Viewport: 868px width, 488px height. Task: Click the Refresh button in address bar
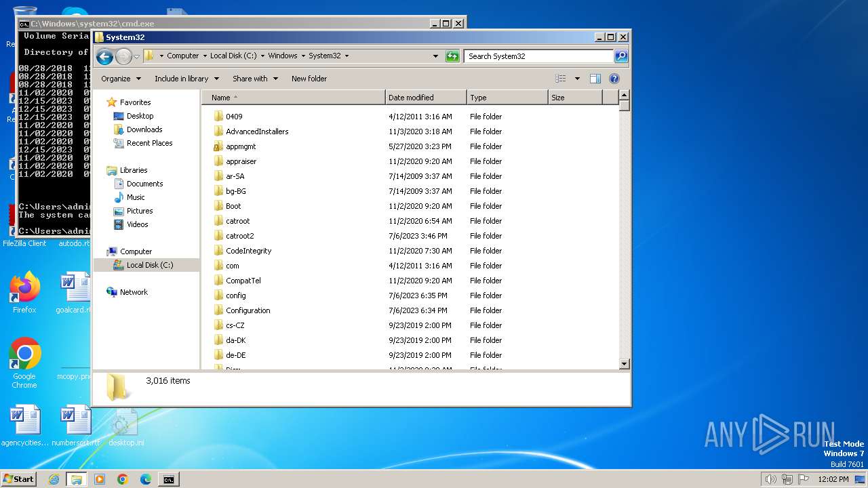tap(452, 56)
